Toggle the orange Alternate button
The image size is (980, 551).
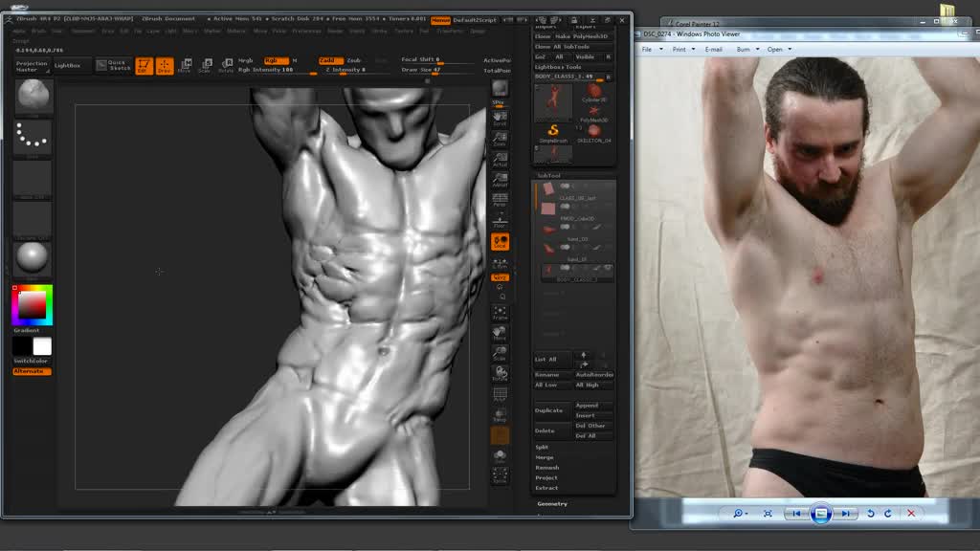tap(32, 371)
